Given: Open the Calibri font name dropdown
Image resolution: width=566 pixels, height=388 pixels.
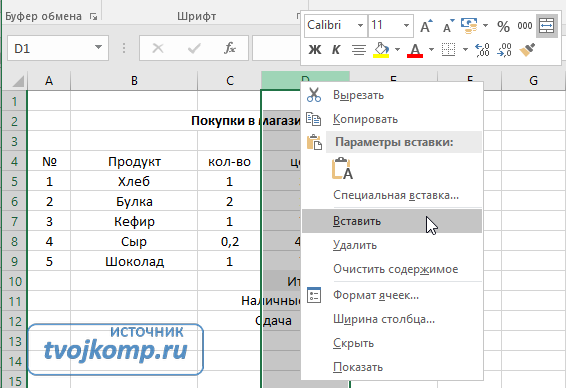Looking at the screenshot, I should 360,26.
